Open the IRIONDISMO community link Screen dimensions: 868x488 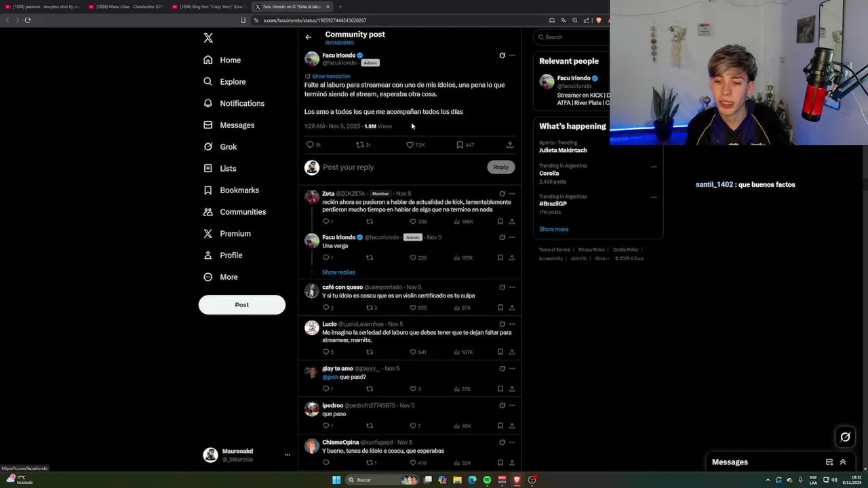(x=340, y=43)
